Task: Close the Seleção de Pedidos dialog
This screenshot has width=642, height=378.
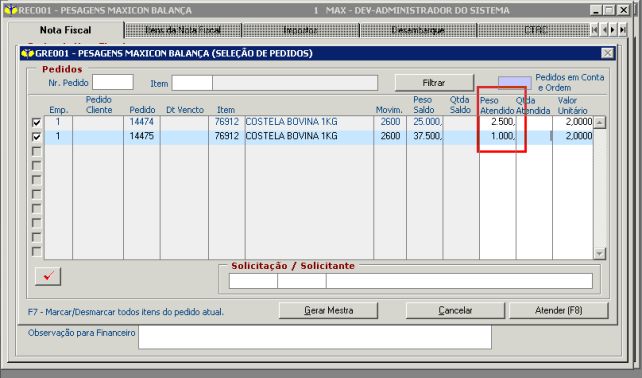Action: (607, 53)
